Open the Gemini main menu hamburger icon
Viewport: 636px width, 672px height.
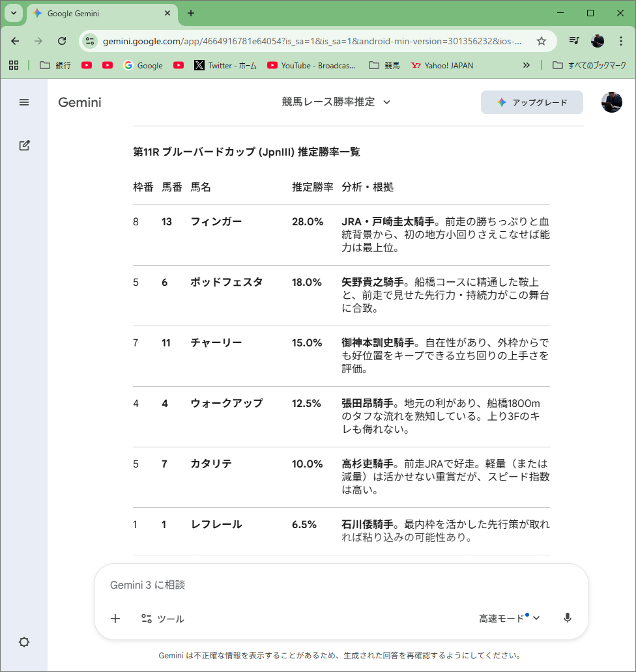pyautogui.click(x=24, y=102)
